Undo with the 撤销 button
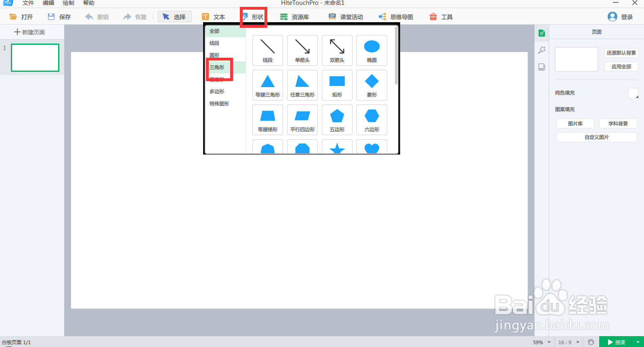This screenshot has height=347, width=644. [x=97, y=17]
